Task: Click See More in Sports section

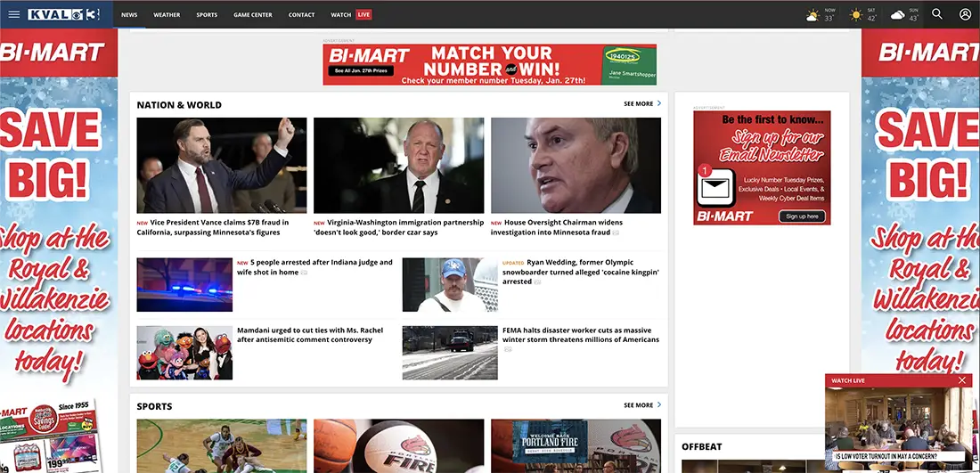Action: coord(638,405)
